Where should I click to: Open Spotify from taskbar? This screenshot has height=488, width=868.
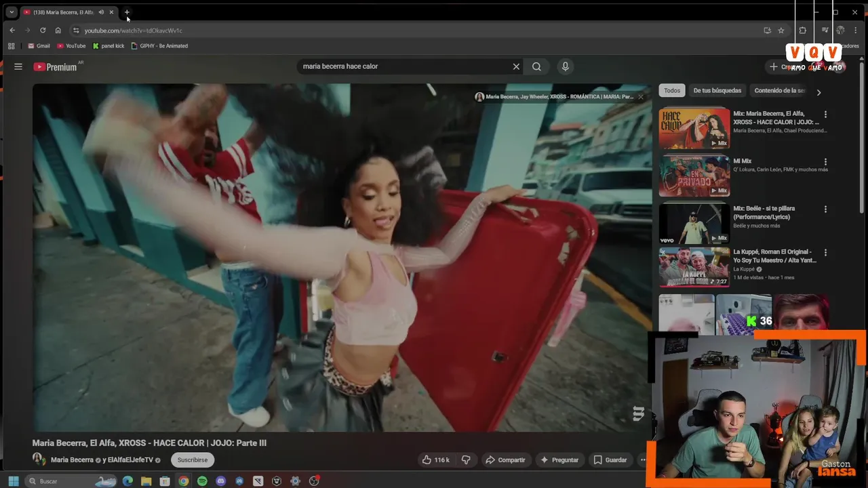point(202,481)
